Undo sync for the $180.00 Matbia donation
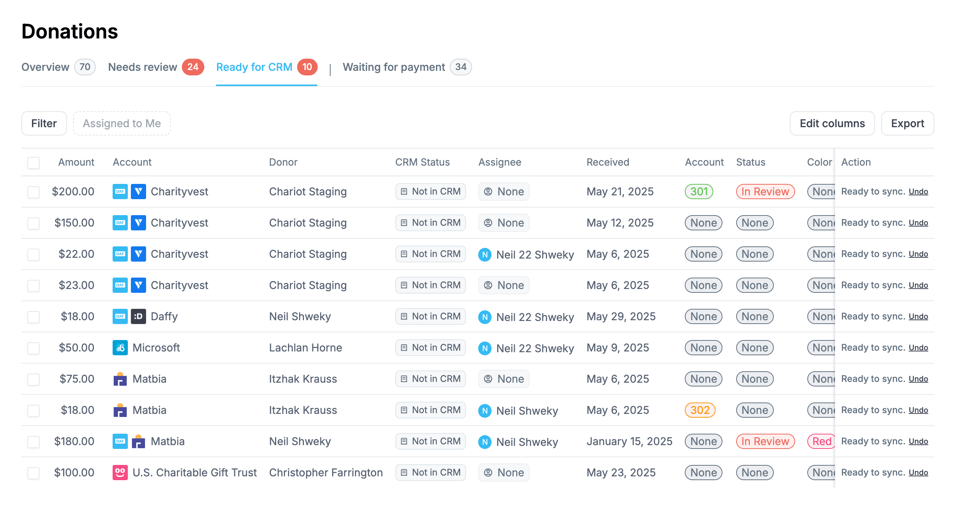This screenshot has height=511, width=980. coord(918,441)
